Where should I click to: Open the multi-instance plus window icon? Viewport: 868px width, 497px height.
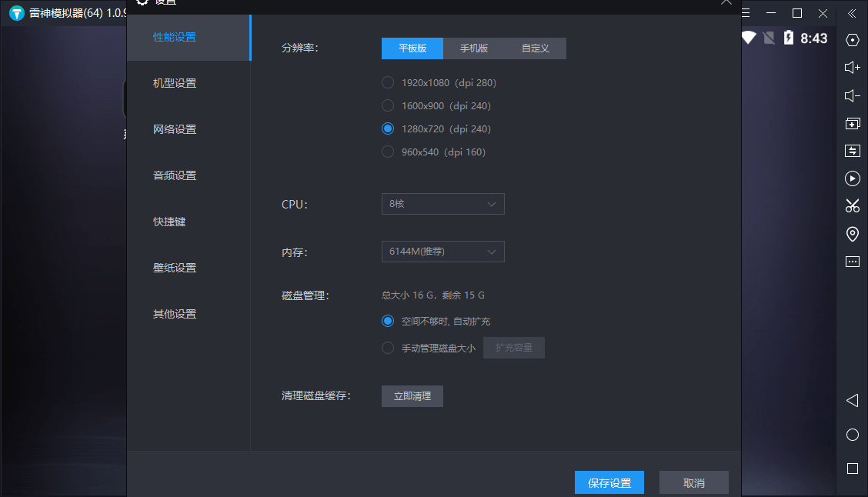coord(852,123)
